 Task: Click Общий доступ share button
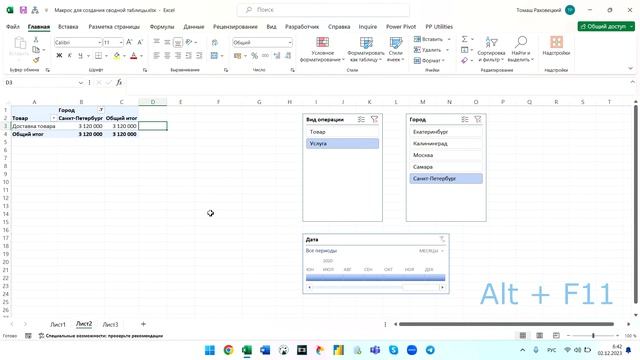pyautogui.click(x=606, y=26)
